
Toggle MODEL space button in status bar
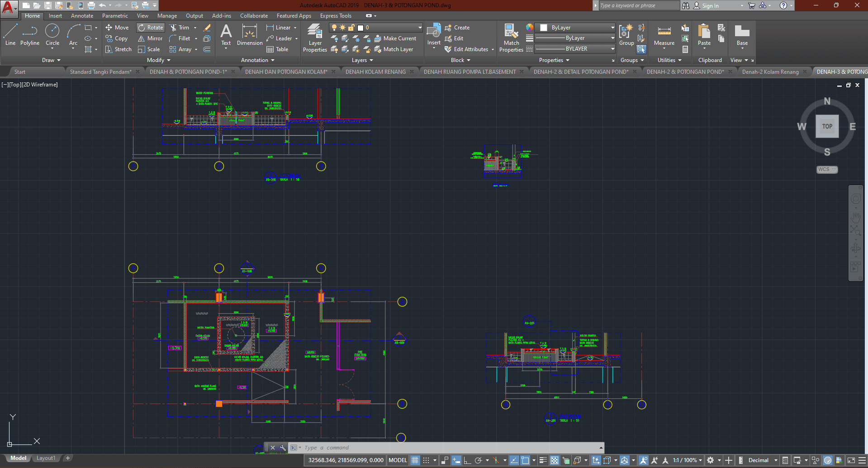(398, 460)
